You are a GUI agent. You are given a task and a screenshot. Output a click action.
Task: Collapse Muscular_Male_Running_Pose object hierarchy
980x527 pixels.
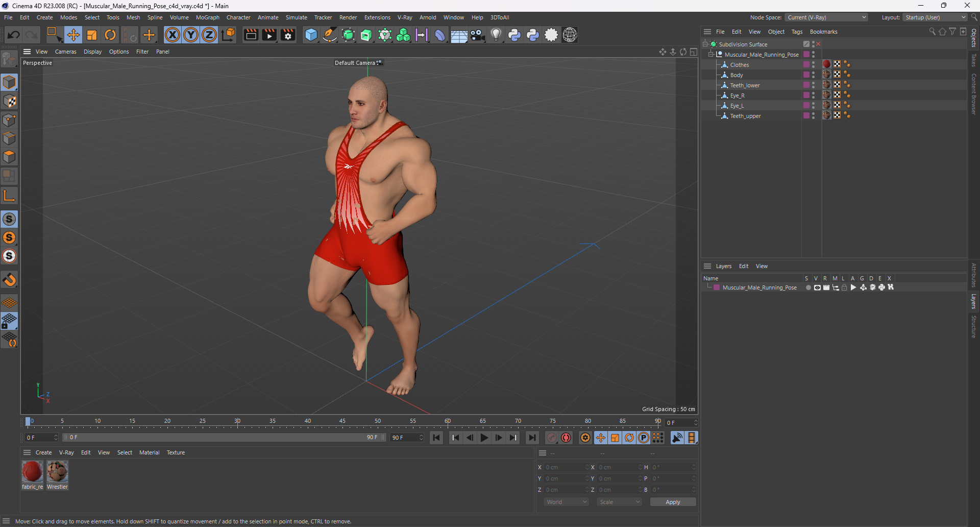[710, 55]
